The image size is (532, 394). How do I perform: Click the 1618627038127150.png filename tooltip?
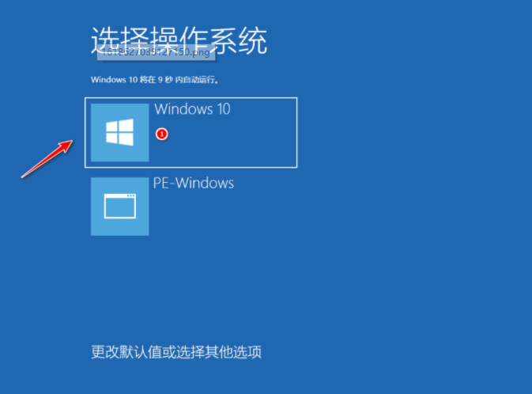pyautogui.click(x=156, y=53)
